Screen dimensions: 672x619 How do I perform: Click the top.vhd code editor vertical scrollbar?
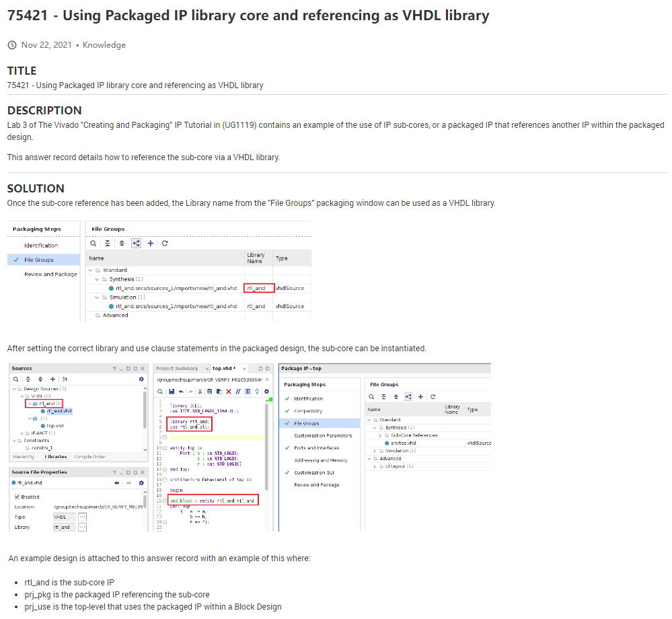[266, 446]
